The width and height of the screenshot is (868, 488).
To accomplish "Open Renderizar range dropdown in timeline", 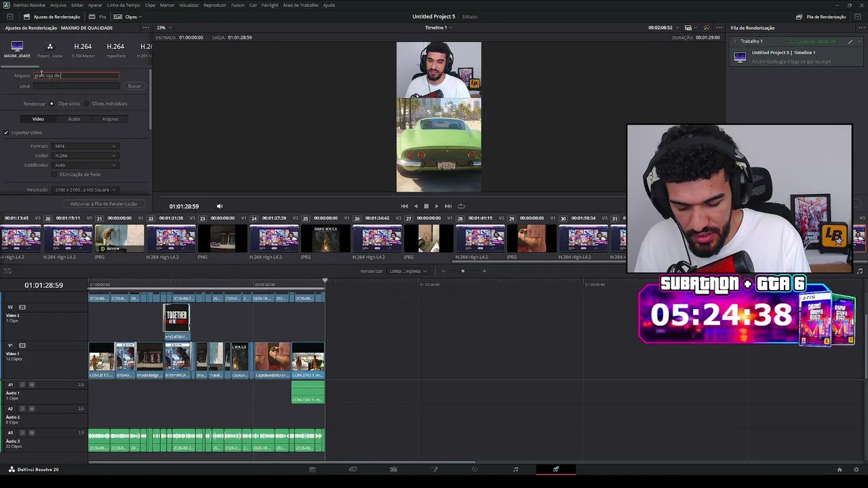I will pos(409,271).
